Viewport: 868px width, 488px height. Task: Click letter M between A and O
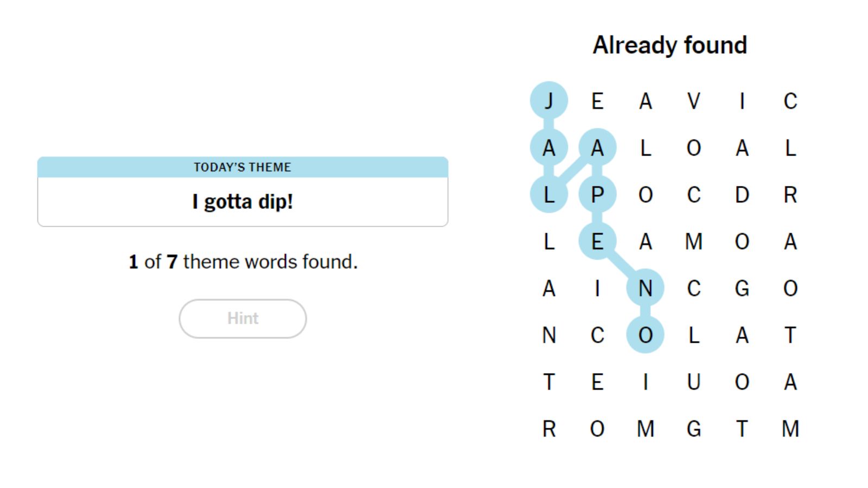(x=694, y=241)
